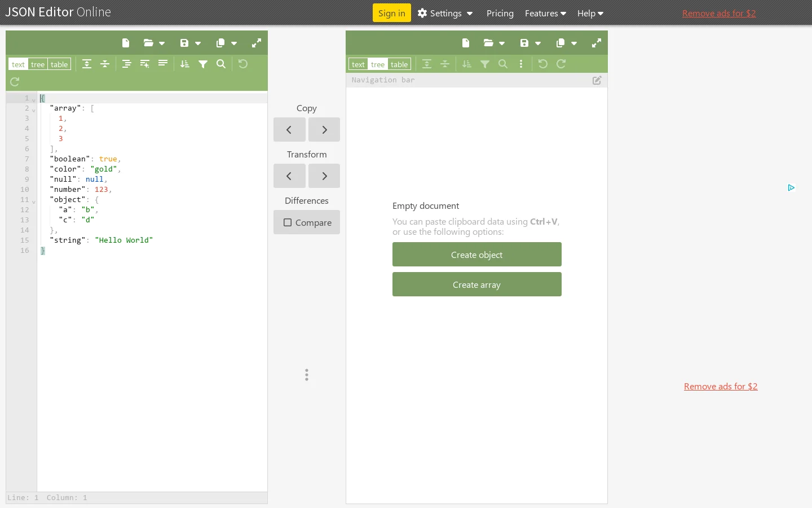Expand the copy dropdown in left panel

(x=234, y=43)
